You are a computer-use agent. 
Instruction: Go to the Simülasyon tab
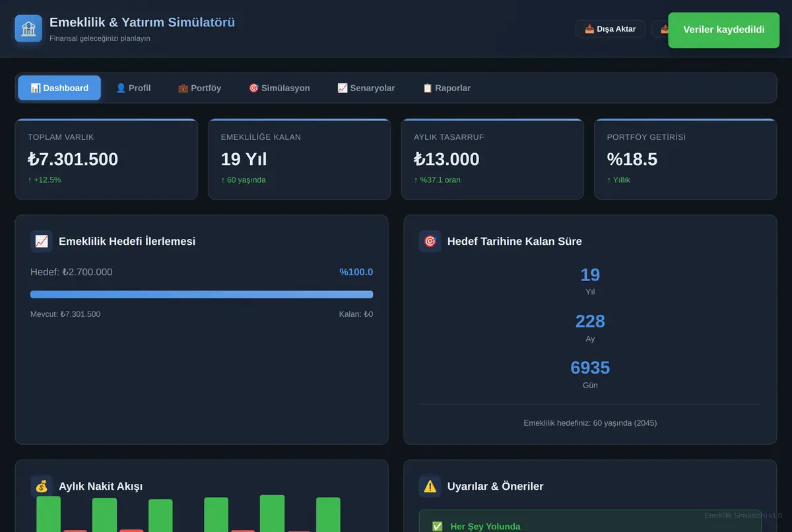pos(279,88)
